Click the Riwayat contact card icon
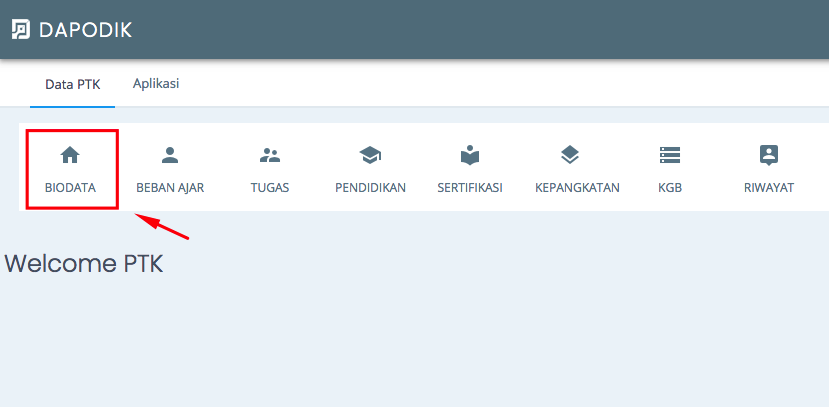Screen dimensions: 829x407 tap(769, 156)
